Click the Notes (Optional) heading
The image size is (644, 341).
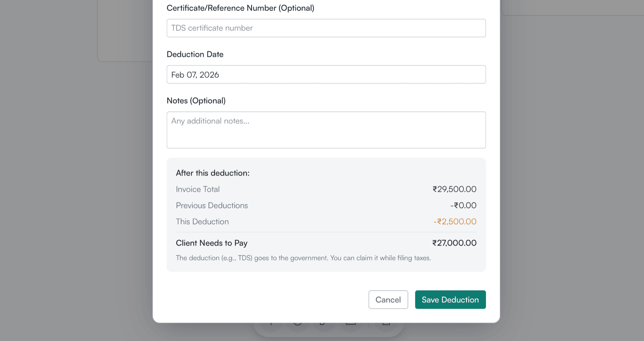pos(196,101)
